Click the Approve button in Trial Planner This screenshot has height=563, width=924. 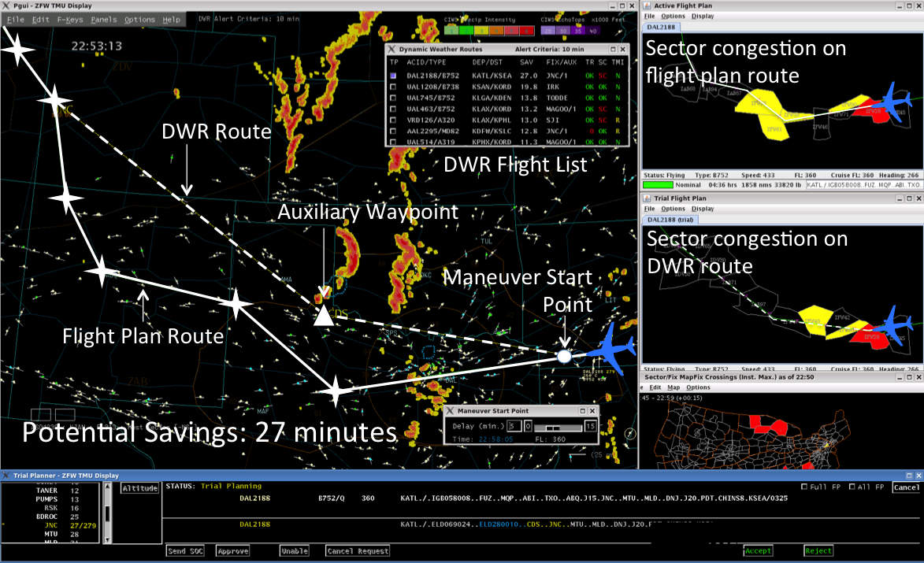tap(232, 550)
